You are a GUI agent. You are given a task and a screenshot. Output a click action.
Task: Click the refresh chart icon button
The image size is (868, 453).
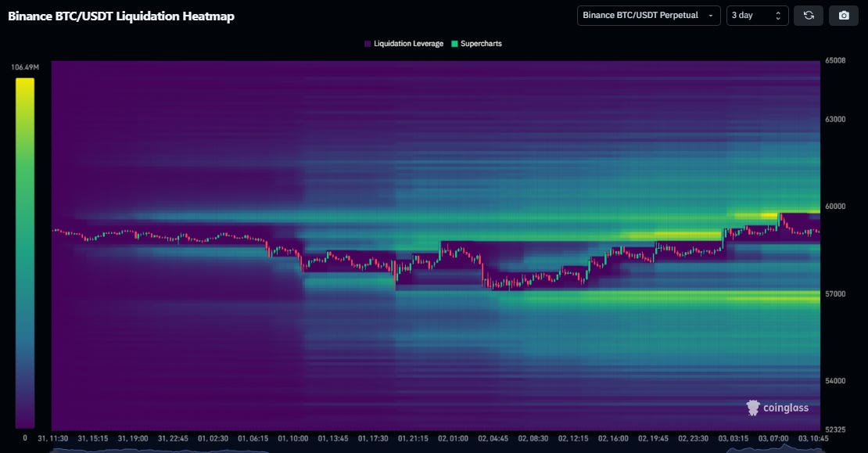(809, 16)
